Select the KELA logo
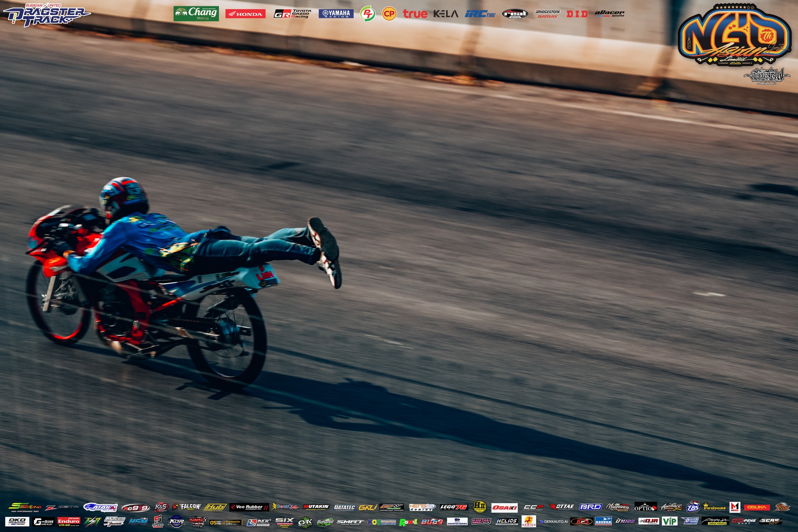Screen dimensions: 798x532 point(446,14)
